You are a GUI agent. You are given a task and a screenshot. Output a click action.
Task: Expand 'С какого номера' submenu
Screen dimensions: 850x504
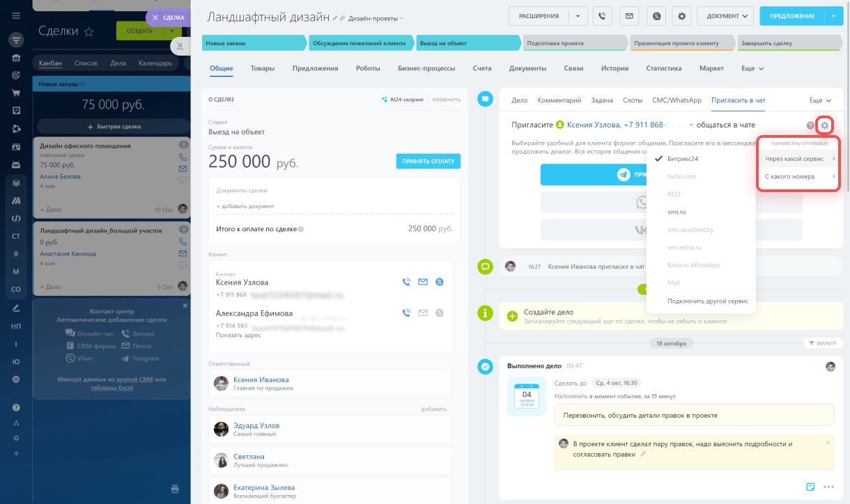798,177
